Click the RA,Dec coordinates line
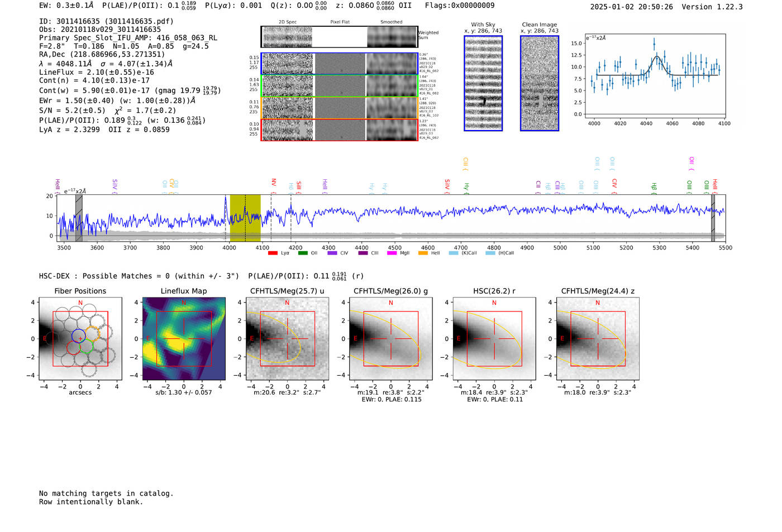 click(x=102, y=55)
